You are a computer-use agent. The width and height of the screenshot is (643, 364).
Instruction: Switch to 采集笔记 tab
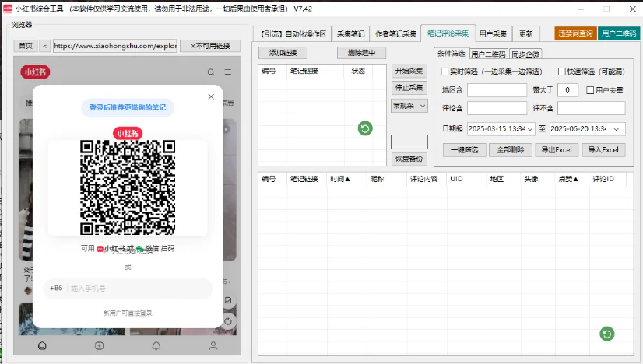click(x=350, y=34)
